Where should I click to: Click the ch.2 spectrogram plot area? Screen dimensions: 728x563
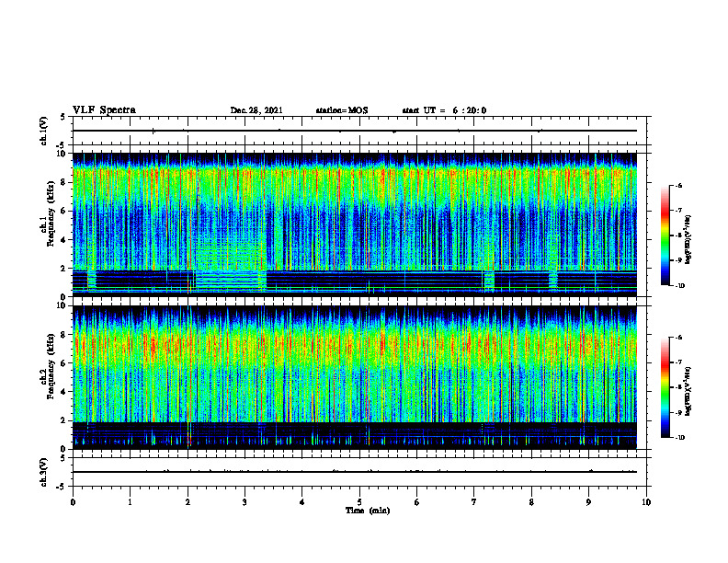point(355,377)
